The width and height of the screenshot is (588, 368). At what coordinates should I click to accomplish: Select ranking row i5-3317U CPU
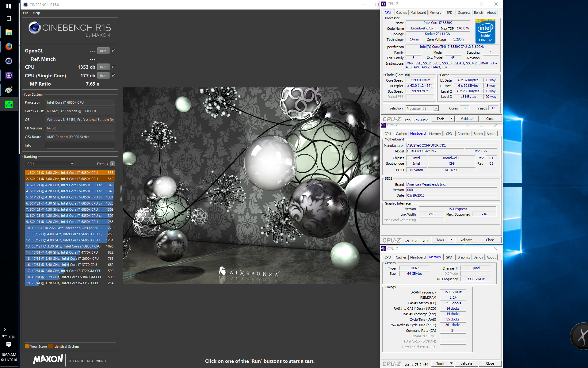70,283
